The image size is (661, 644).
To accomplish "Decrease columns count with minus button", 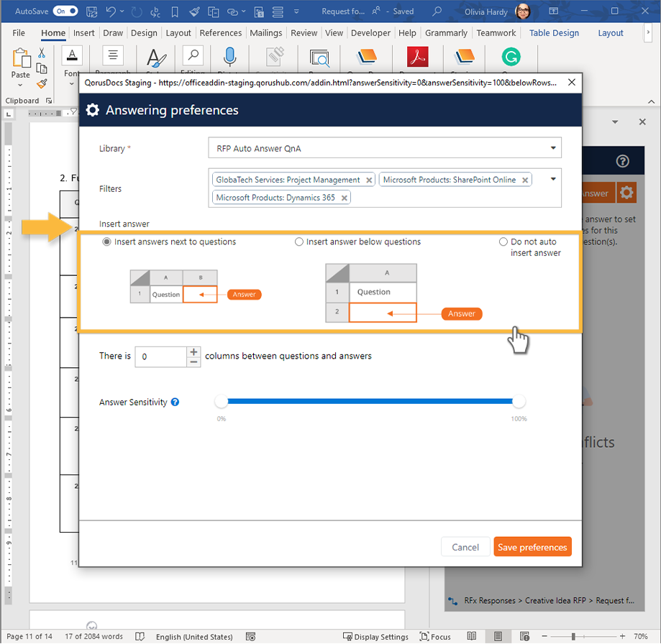I will (193, 362).
